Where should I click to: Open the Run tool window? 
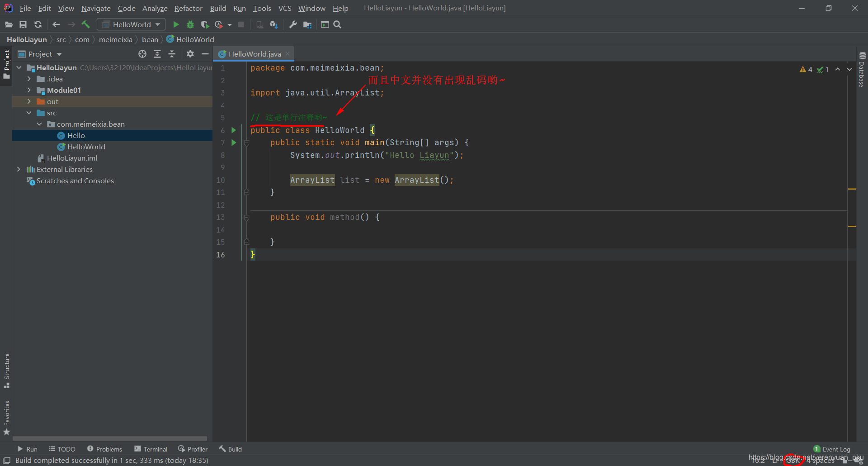[x=27, y=449]
